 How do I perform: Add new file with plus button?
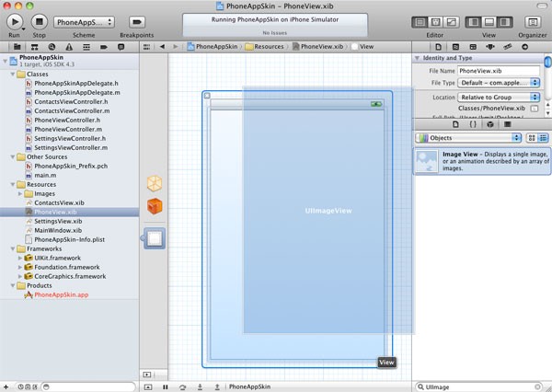pos(6,386)
